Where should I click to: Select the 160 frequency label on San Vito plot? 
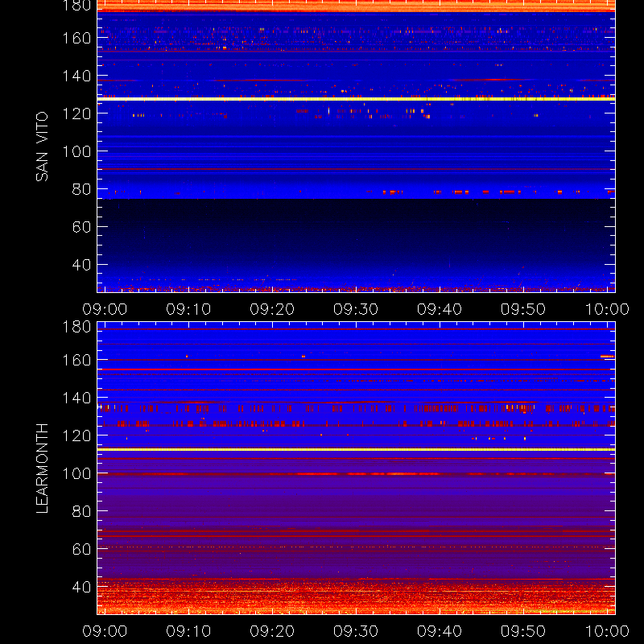(76, 38)
